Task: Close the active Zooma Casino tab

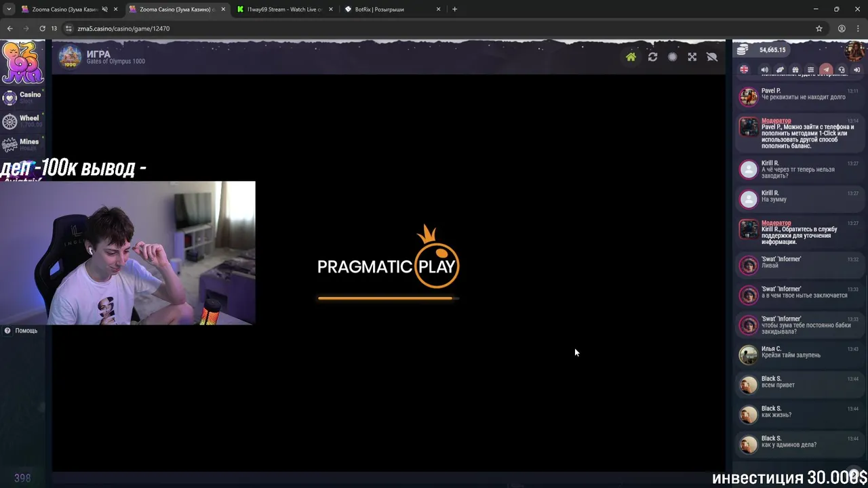Action: click(x=223, y=9)
